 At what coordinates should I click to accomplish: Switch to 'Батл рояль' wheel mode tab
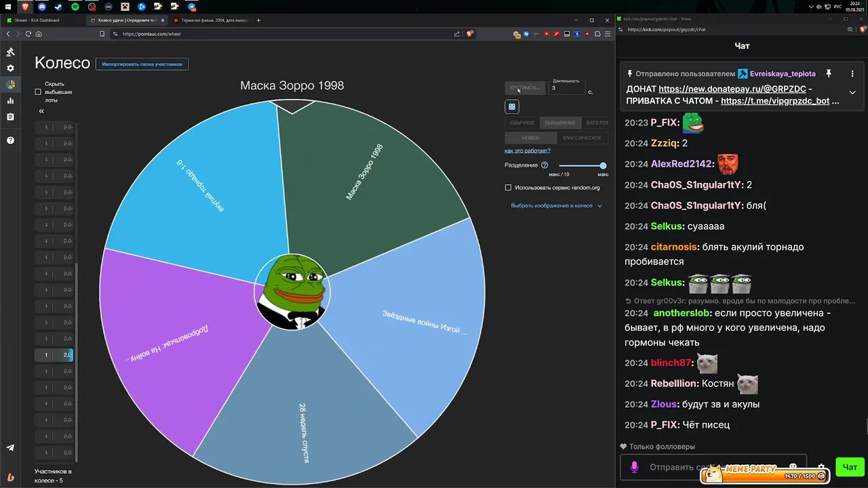pyautogui.click(x=596, y=123)
